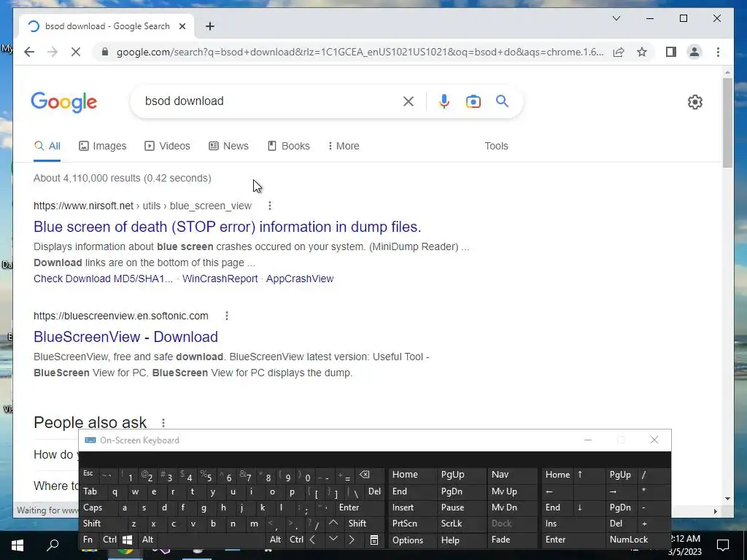The height and width of the screenshot is (560, 747).
Task: Open About this result for People also ask
Action: 163,423
